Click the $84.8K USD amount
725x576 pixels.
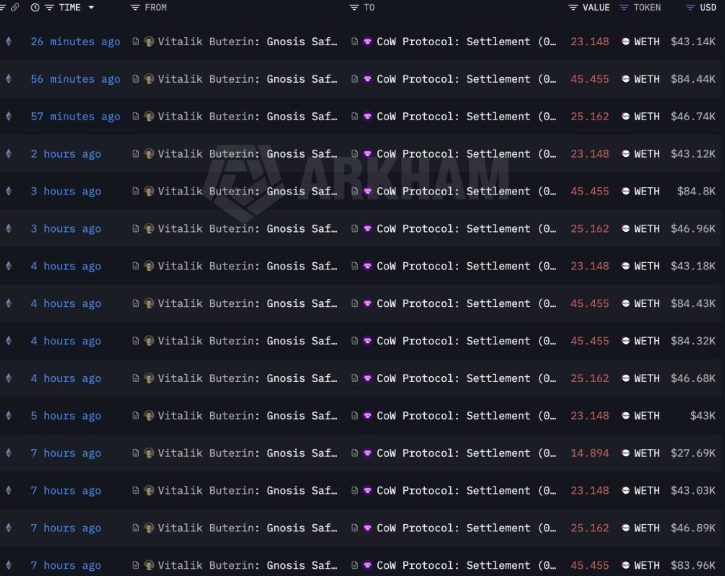696,191
